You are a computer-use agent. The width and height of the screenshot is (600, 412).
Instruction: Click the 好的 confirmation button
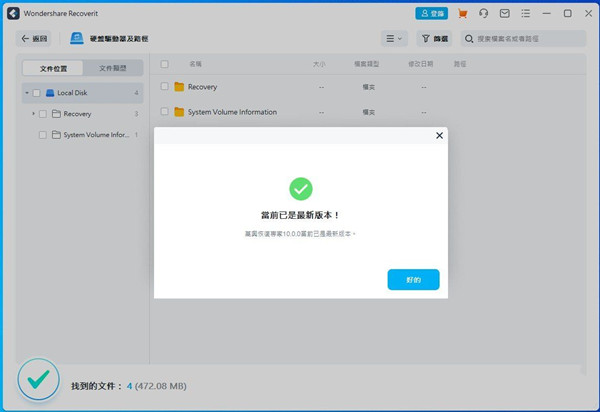[x=413, y=280]
